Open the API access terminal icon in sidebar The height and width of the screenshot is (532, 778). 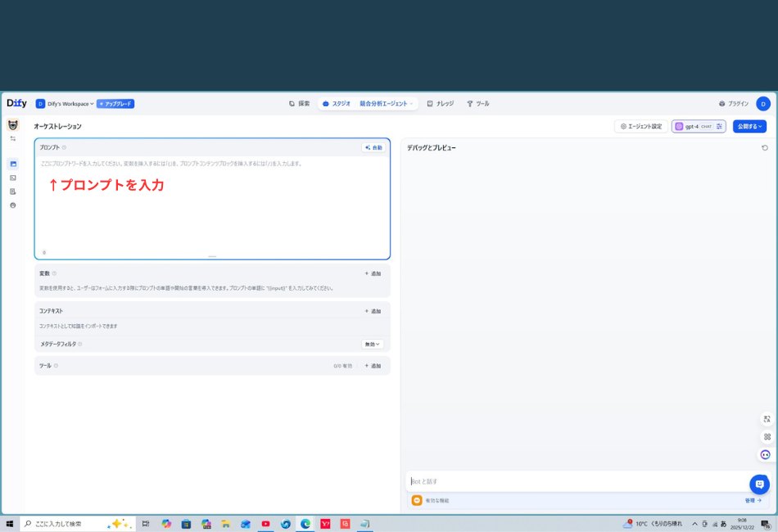tap(13, 178)
